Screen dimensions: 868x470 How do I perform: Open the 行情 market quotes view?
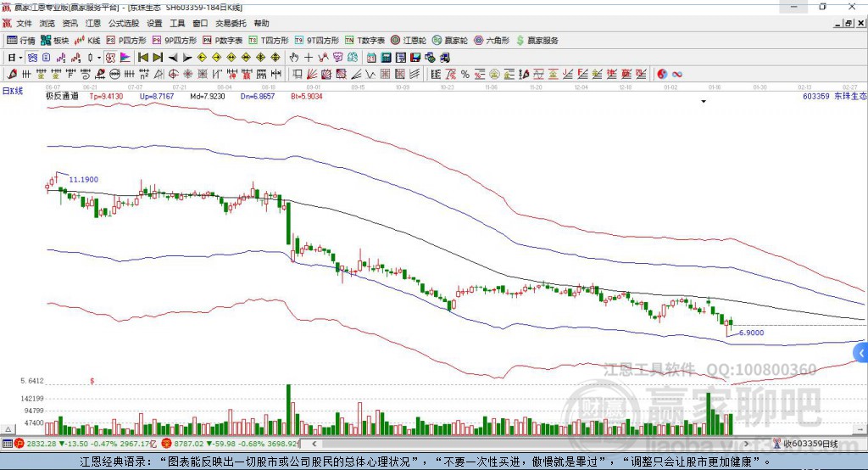(20, 41)
